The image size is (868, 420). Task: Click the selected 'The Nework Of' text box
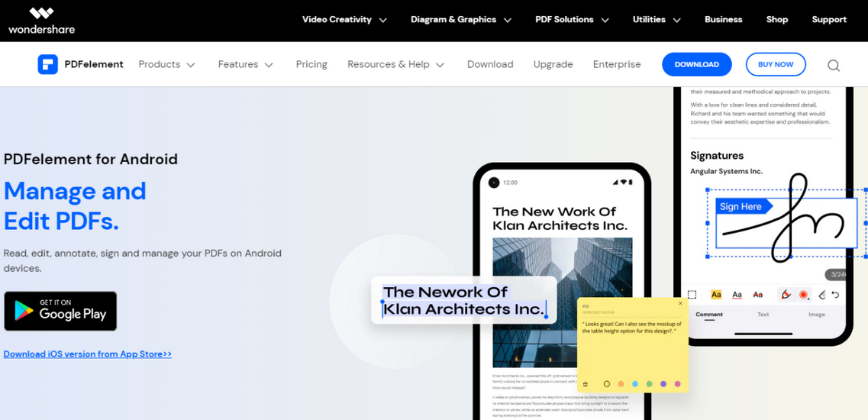pos(464,300)
